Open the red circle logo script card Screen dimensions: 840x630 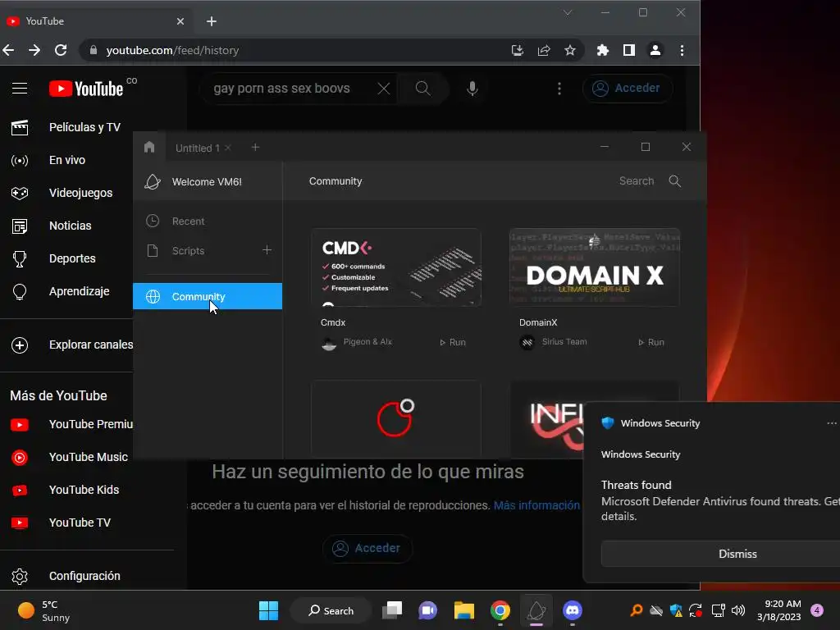point(396,418)
